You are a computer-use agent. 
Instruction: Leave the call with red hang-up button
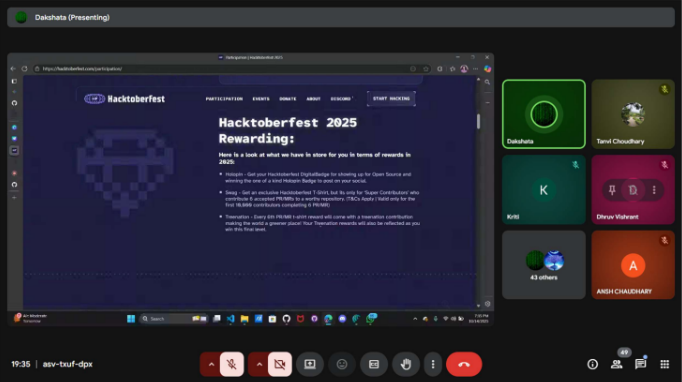[x=464, y=364]
